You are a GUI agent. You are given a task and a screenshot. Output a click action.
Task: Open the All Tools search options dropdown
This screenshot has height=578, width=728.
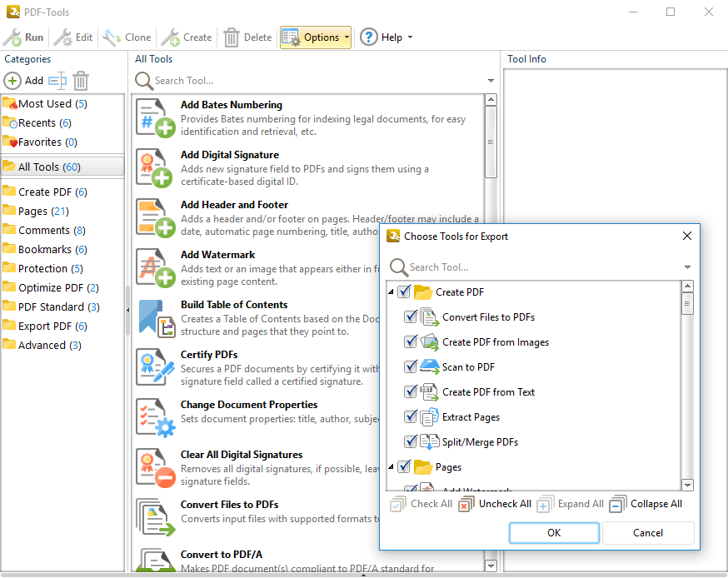click(x=491, y=81)
